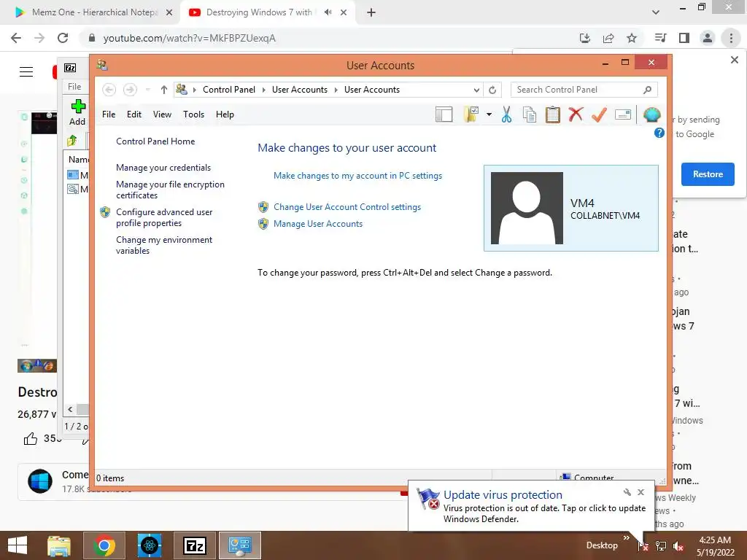
Task: Open File Explorer from taskbar
Action: (x=59, y=545)
